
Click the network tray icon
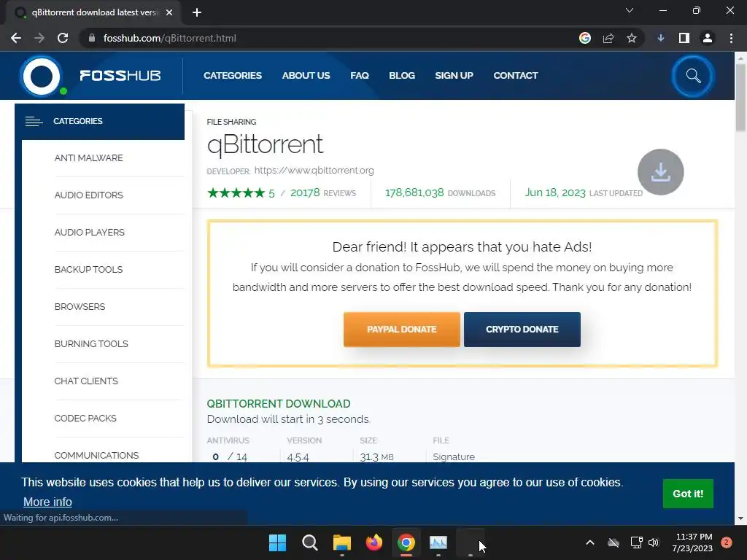(636, 542)
